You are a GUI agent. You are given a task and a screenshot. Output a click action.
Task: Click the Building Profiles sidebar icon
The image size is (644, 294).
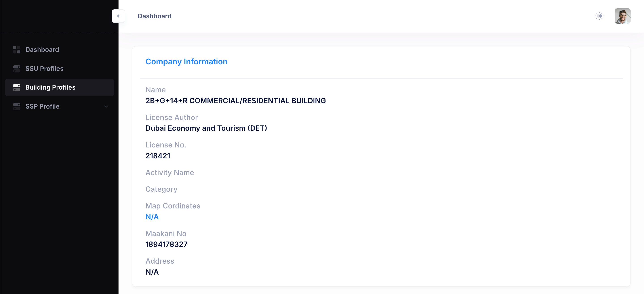coord(17,87)
